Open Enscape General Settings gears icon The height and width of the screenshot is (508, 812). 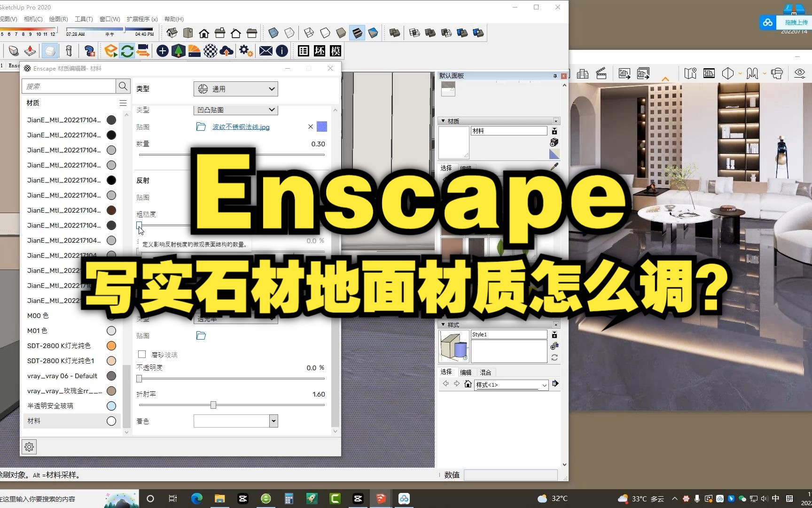[246, 51]
